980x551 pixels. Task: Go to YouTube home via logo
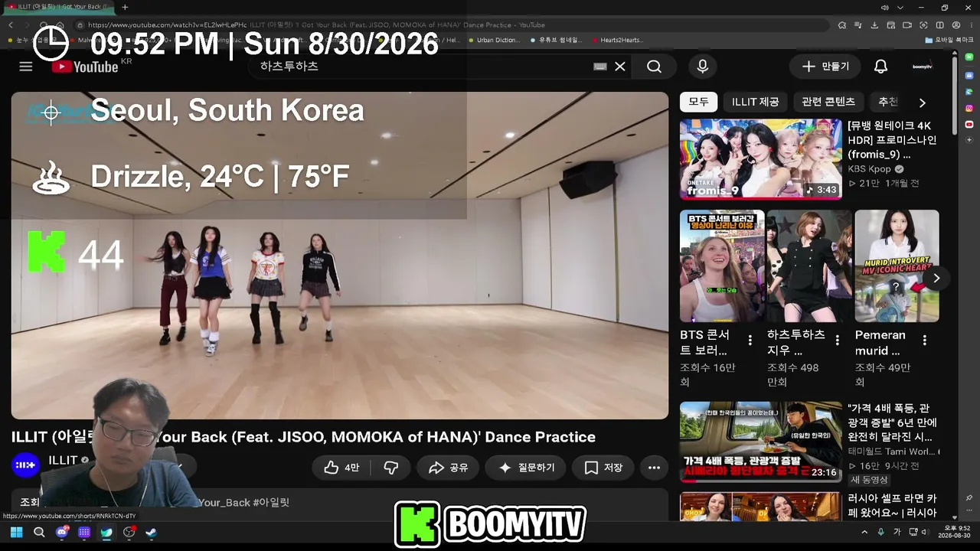coord(85,67)
